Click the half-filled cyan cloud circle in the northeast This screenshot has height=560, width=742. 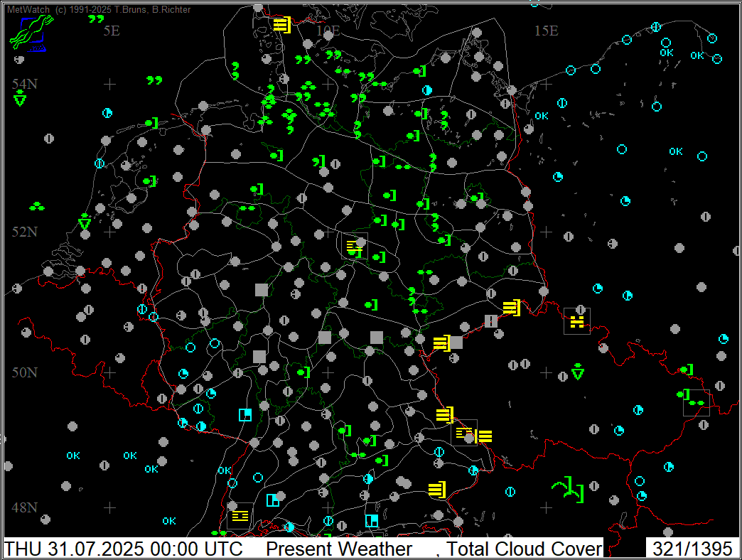(427, 90)
